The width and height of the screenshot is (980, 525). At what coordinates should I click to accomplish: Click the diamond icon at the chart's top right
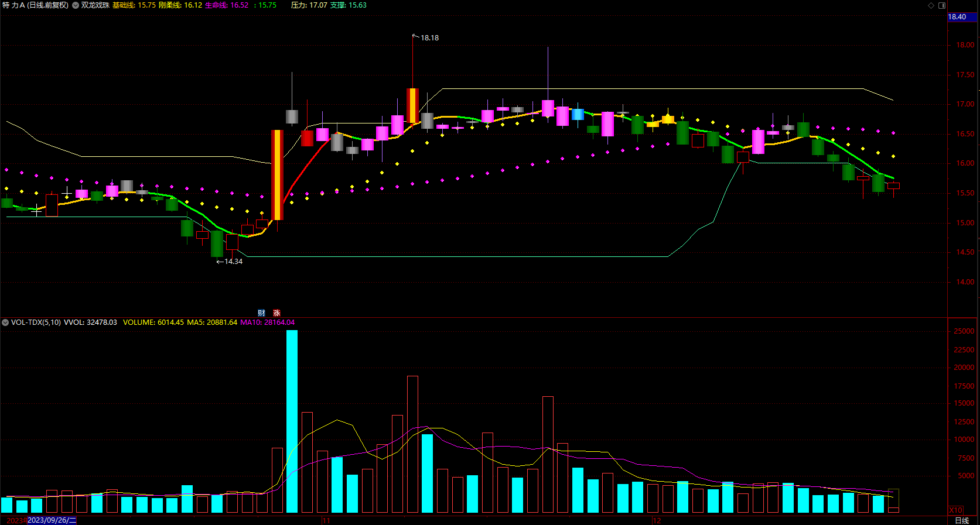point(931,5)
